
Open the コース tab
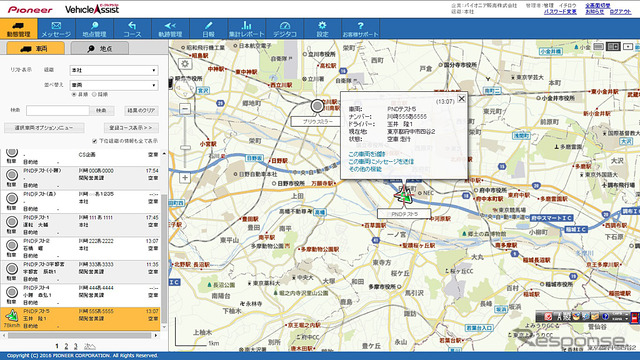pos(132,29)
